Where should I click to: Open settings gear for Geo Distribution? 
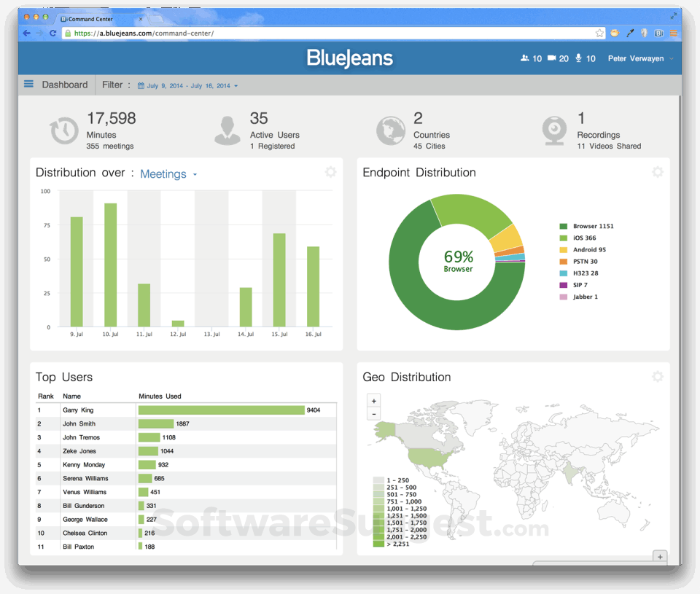pos(657,377)
